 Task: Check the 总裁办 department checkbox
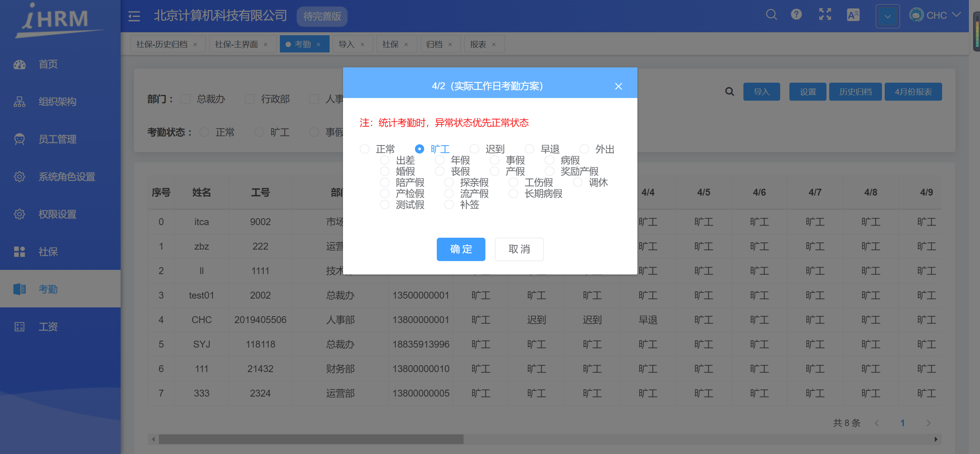point(185,99)
